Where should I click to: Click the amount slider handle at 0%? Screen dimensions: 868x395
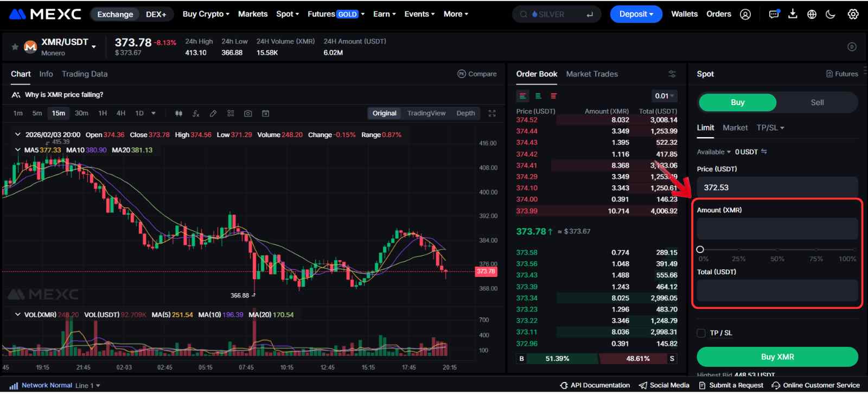[x=700, y=250]
